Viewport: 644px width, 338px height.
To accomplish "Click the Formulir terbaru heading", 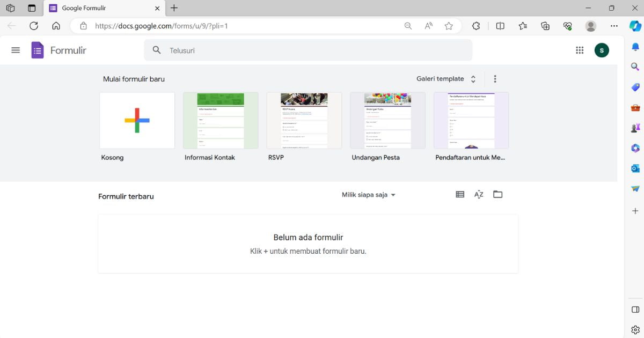I will (126, 196).
